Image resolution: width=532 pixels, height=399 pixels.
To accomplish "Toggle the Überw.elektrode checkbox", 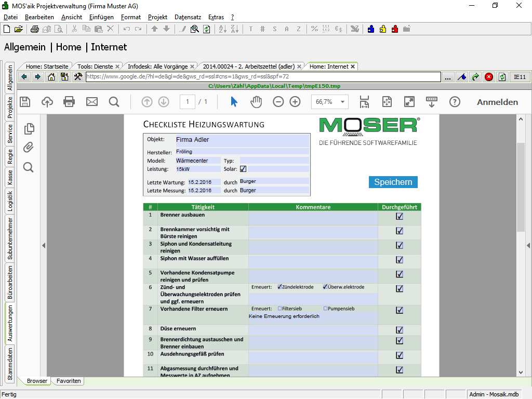I will click(x=325, y=287).
